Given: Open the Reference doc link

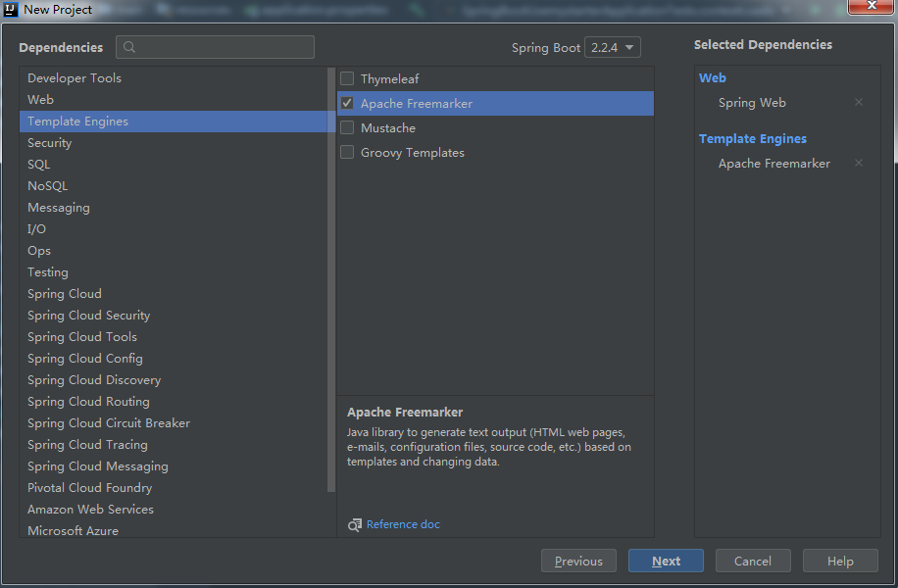Looking at the screenshot, I should point(403,524).
